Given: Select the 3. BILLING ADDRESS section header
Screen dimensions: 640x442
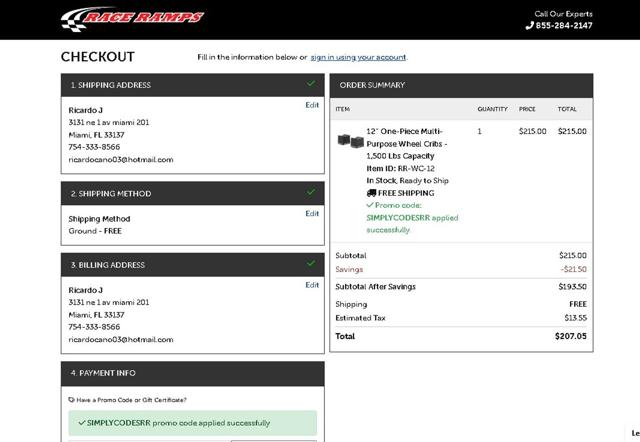Looking at the screenshot, I should (193, 265).
